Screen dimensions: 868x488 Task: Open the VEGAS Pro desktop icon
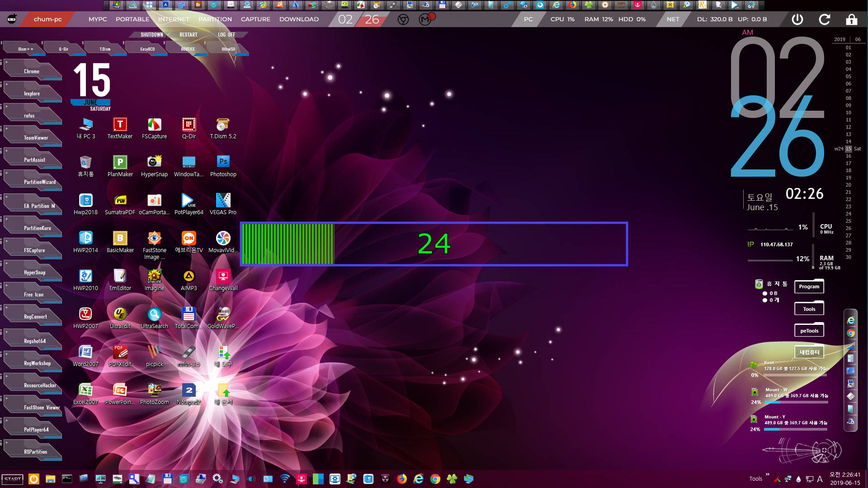click(x=223, y=204)
